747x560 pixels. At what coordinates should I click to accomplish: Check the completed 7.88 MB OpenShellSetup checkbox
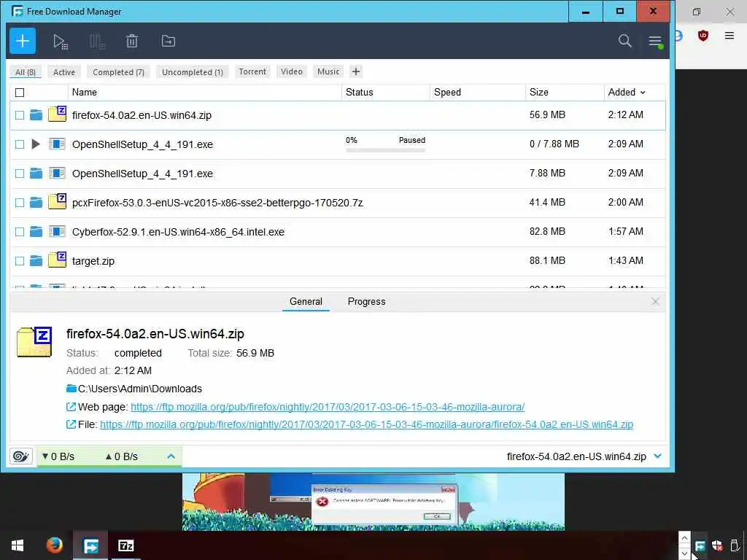20,174
